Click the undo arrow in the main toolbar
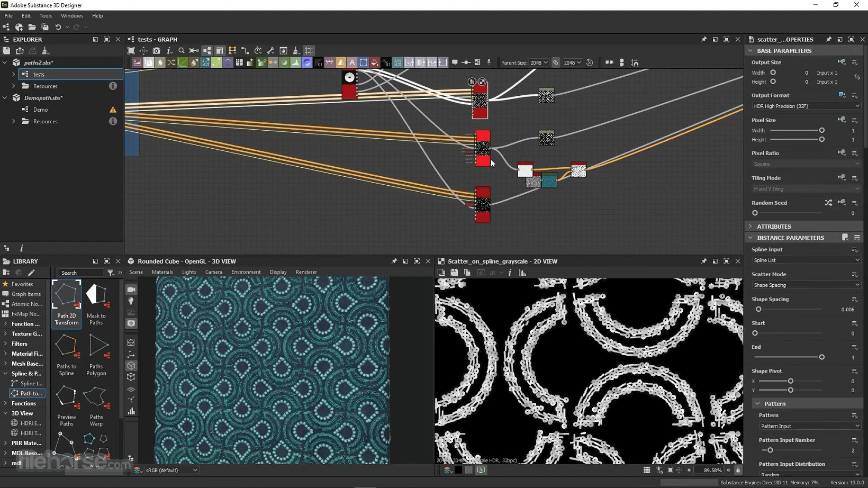 tap(58, 27)
